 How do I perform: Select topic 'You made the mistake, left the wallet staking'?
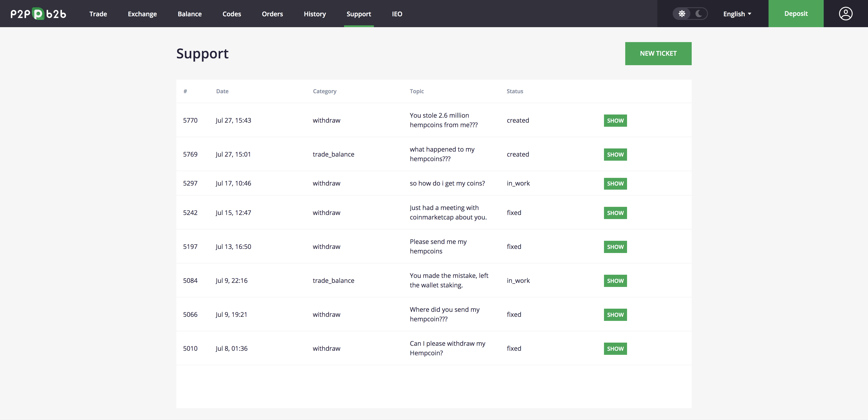pos(449,280)
